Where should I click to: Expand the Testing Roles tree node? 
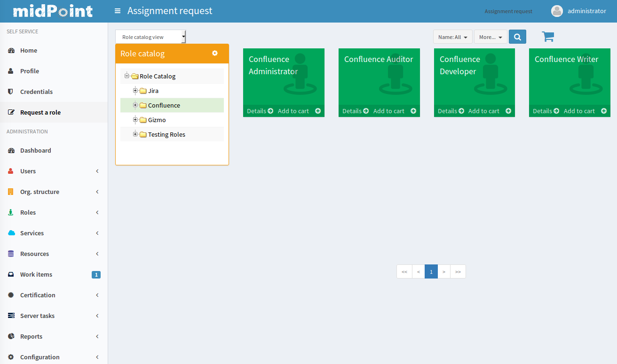[135, 134]
